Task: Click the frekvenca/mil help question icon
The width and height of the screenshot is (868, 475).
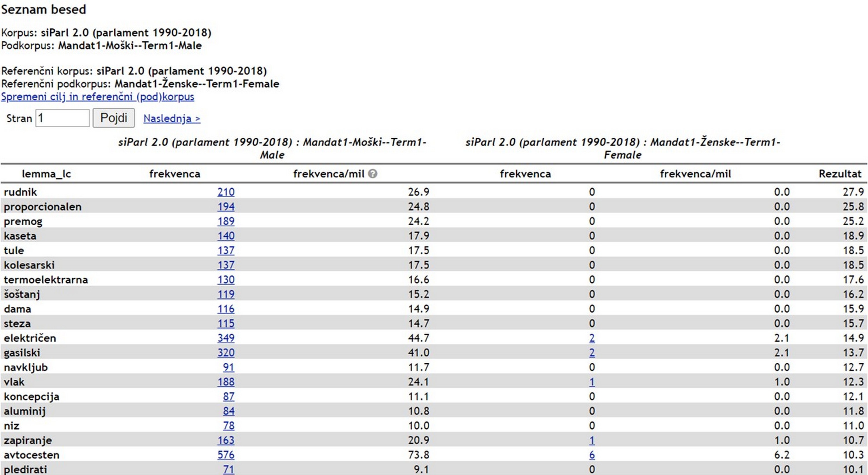Action: click(372, 174)
